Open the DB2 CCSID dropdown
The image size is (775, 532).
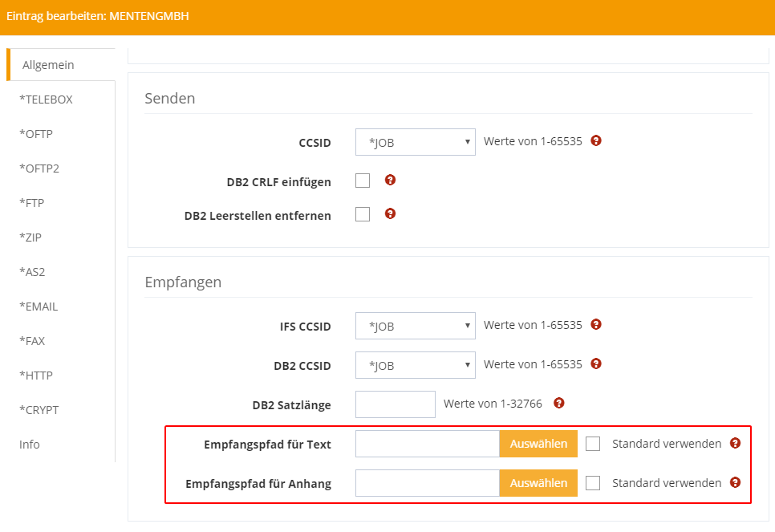pyautogui.click(x=415, y=365)
